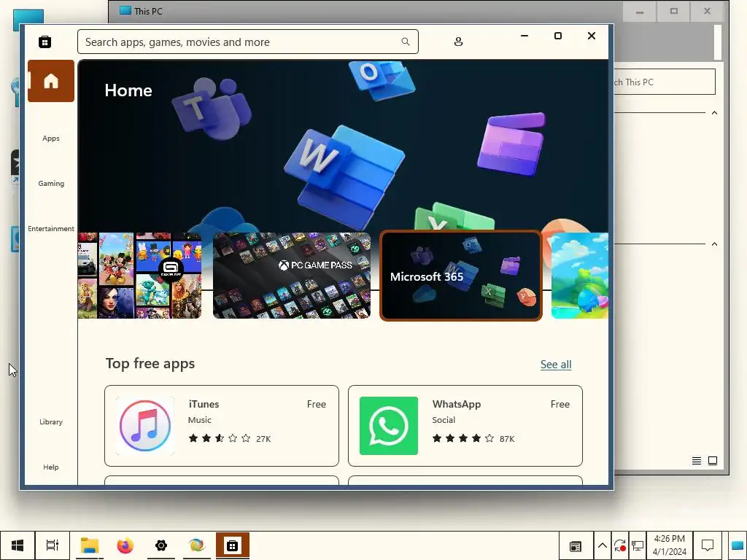Launch Firefox from the taskbar
The height and width of the screenshot is (560, 747).
tap(125, 545)
